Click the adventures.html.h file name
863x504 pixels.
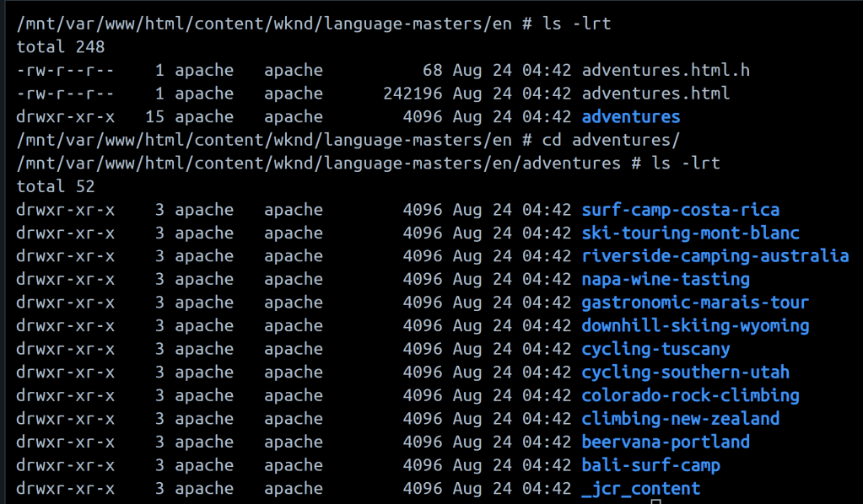coord(666,71)
